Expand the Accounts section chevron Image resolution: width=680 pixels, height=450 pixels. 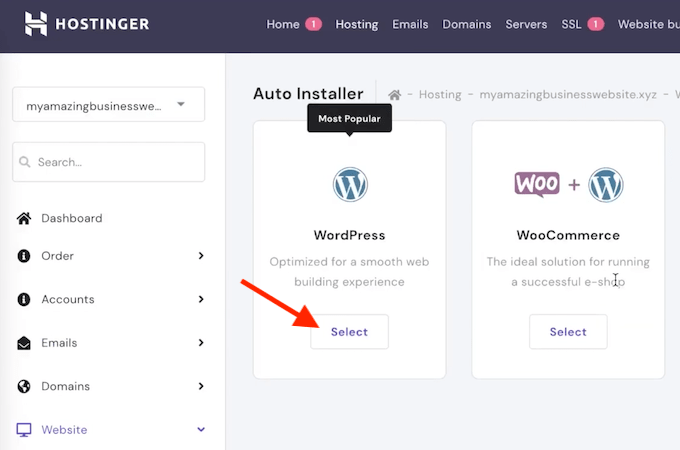coord(201,299)
